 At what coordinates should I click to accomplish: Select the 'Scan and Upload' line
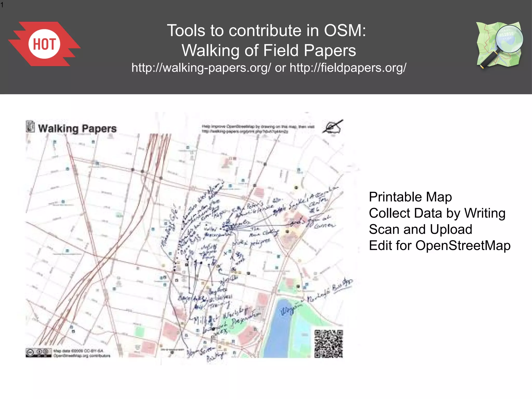420,229
